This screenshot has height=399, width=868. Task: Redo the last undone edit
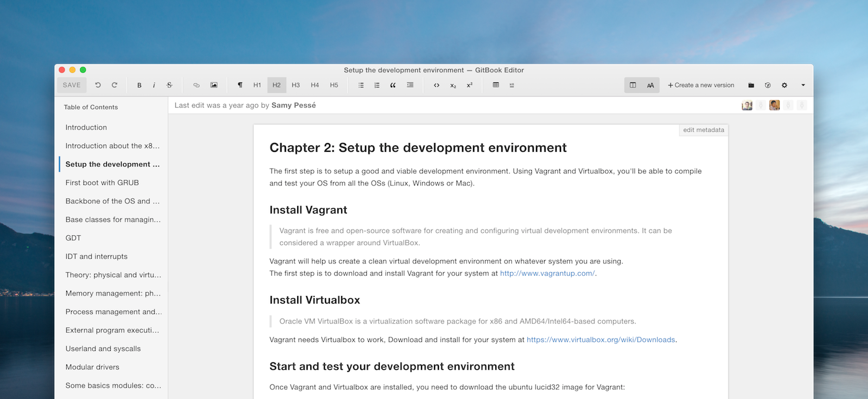click(x=114, y=85)
